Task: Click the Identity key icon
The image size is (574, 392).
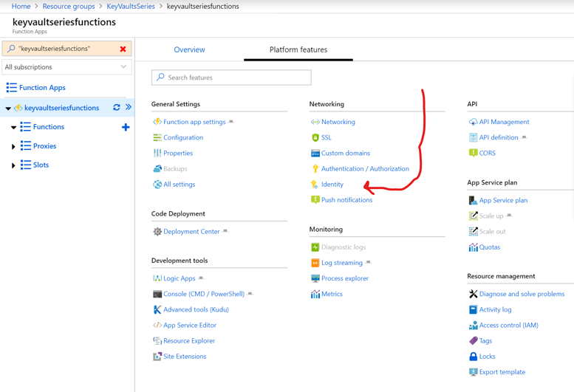Action: click(315, 185)
